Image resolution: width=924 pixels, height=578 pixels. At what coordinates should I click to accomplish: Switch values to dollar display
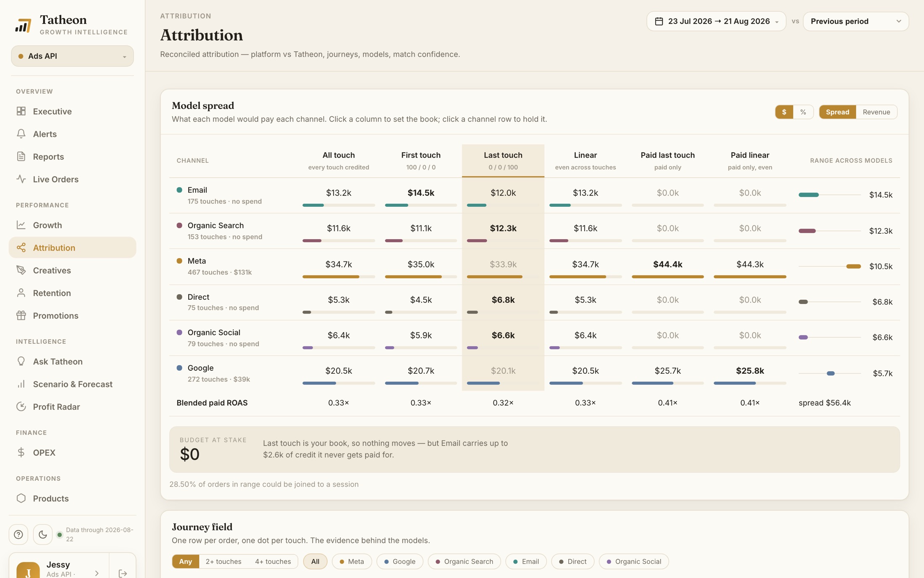pos(784,112)
